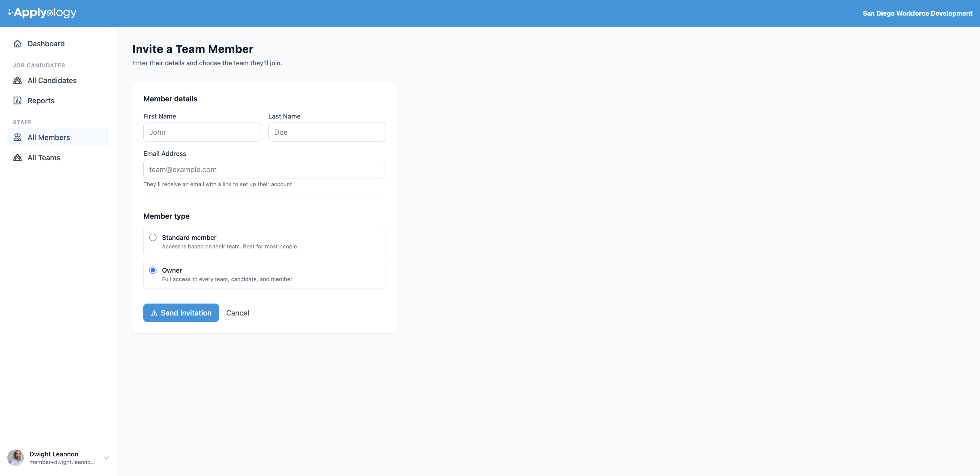Go to All Candidates
This screenshot has height=476, width=980.
coord(58,80)
